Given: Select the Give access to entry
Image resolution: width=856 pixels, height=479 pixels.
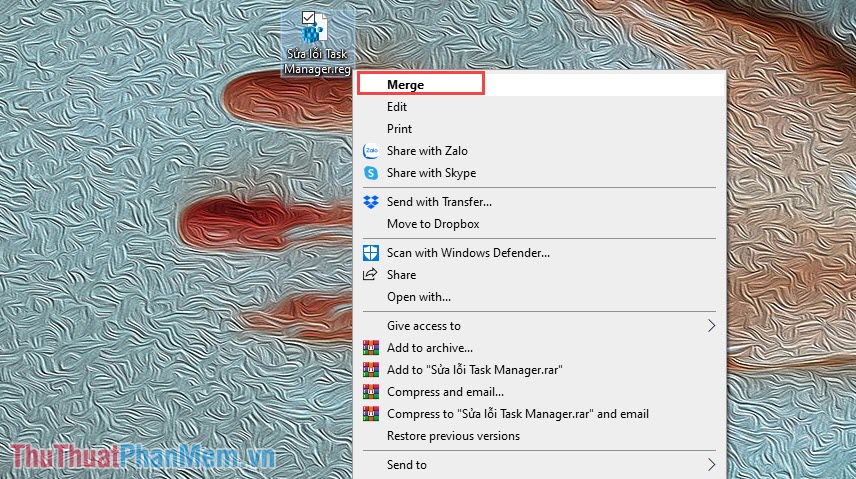Looking at the screenshot, I should (424, 326).
